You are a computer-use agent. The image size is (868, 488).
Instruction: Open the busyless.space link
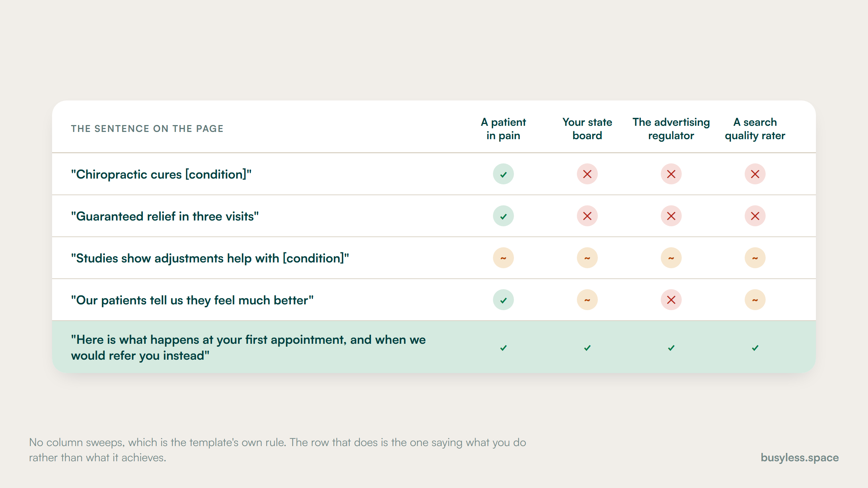point(799,458)
